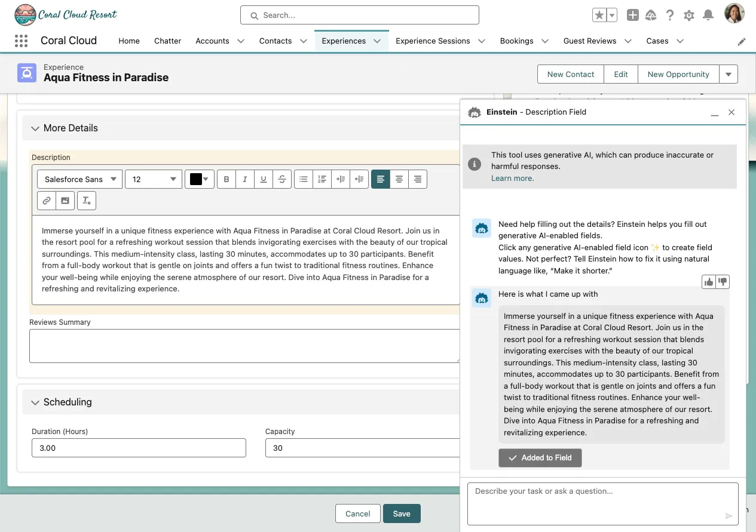This screenshot has width=756, height=532.
Task: Go to the Bookings tab
Action: tap(516, 41)
